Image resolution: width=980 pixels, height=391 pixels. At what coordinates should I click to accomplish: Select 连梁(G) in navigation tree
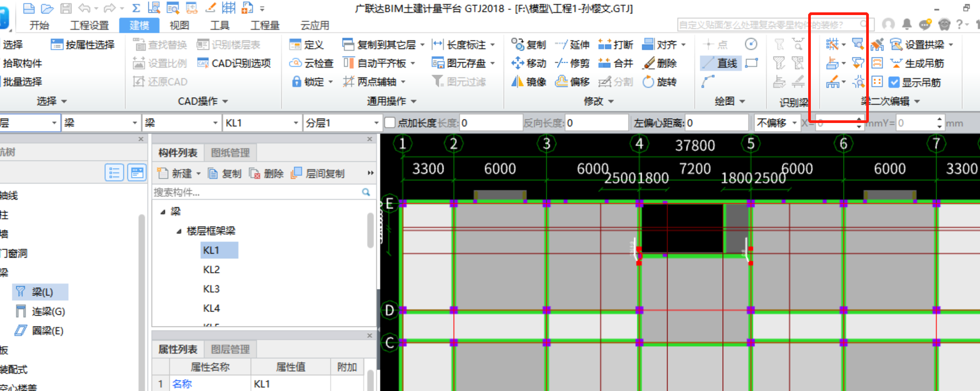point(40,312)
